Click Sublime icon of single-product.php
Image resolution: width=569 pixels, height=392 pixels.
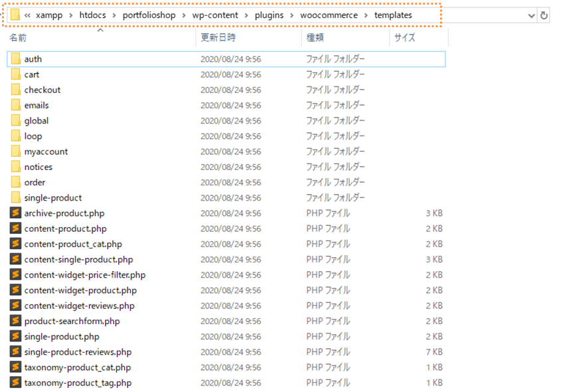point(15,336)
